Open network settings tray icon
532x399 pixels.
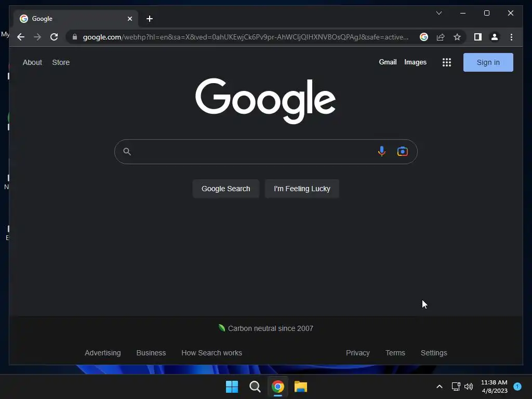(x=456, y=387)
